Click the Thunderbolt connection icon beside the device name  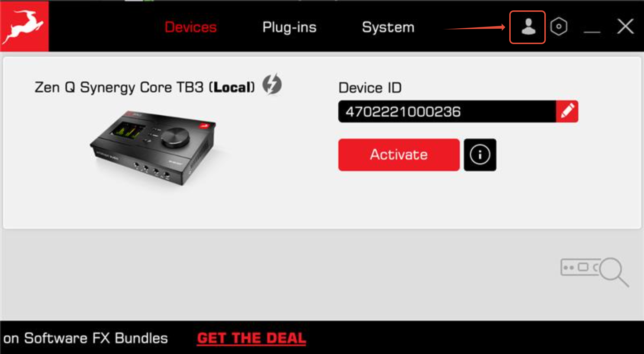[x=272, y=84]
